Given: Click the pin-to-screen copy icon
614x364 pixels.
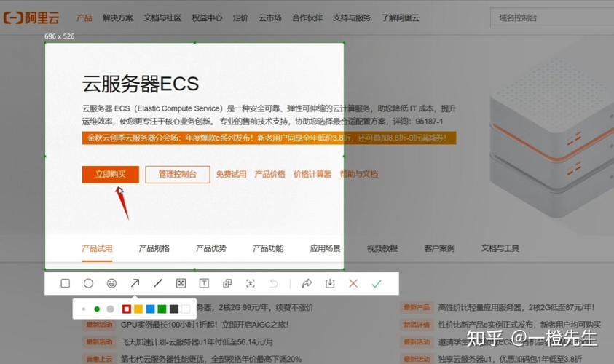Looking at the screenshot, I should [227, 283].
